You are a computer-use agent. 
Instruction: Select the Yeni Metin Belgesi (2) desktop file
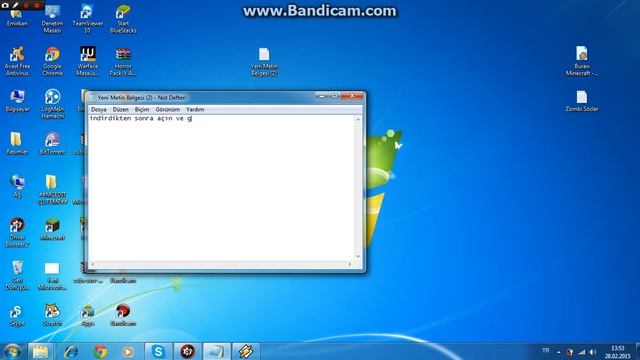point(264,62)
